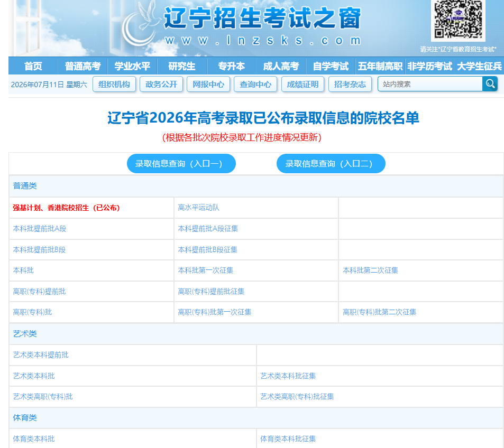Click the 网报中心 button

(x=208, y=84)
